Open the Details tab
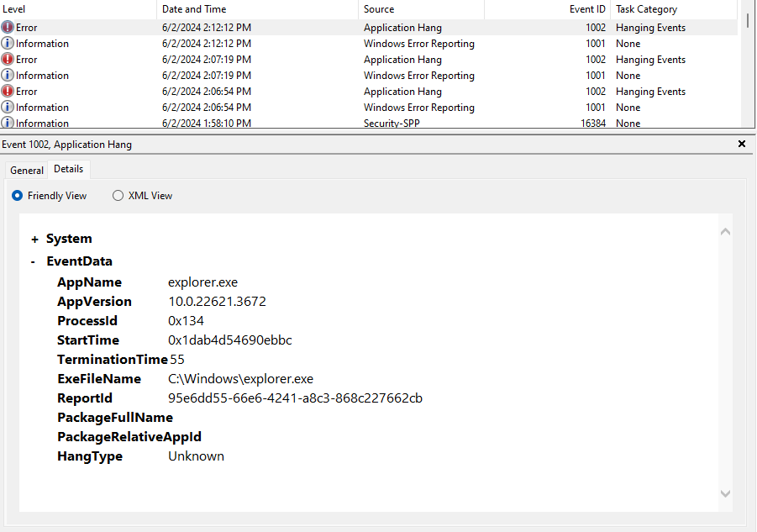This screenshot has width=757, height=532. (x=69, y=169)
